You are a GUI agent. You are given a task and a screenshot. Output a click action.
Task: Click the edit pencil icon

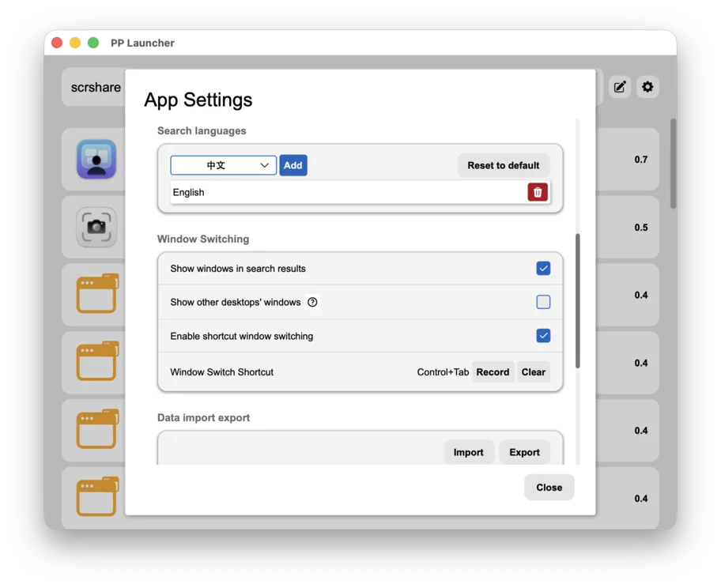coord(620,87)
